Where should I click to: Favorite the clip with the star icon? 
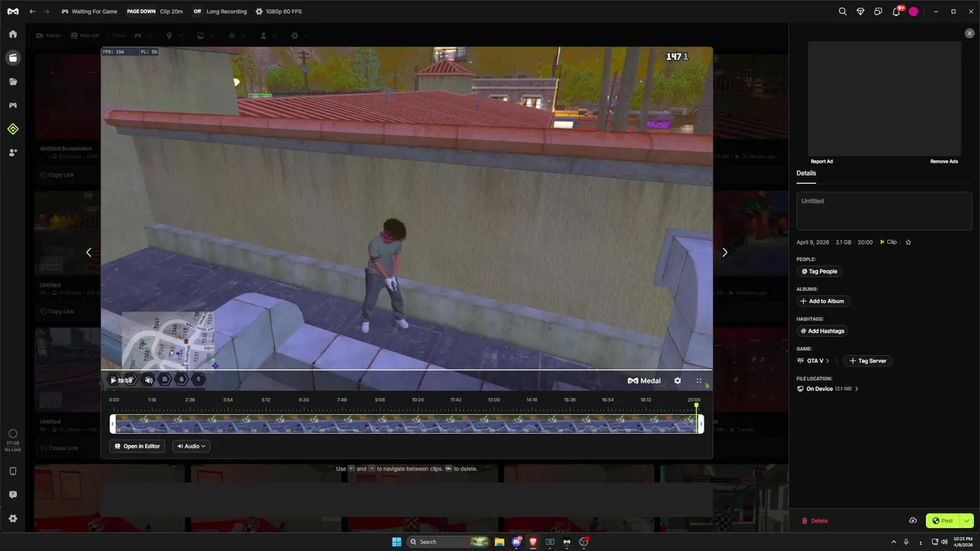click(909, 242)
